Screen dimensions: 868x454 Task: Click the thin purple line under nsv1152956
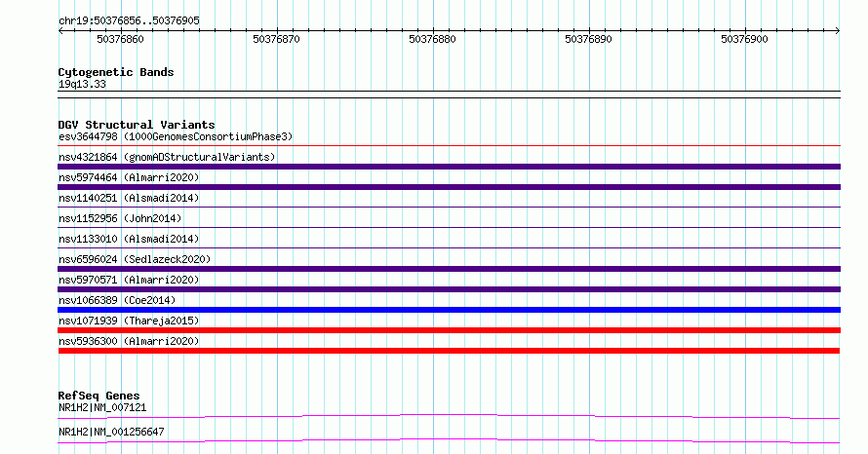point(450,228)
